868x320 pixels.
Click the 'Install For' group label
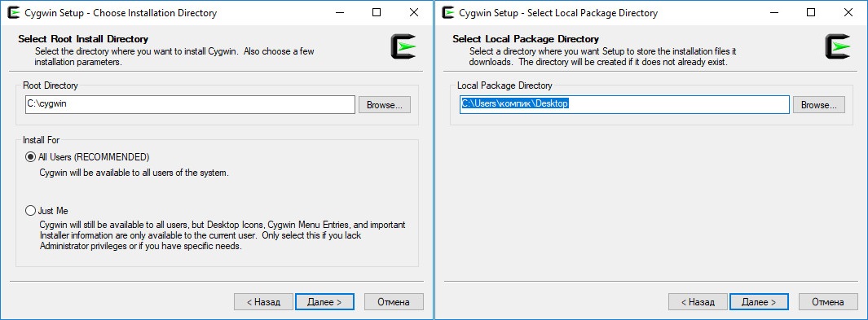42,140
